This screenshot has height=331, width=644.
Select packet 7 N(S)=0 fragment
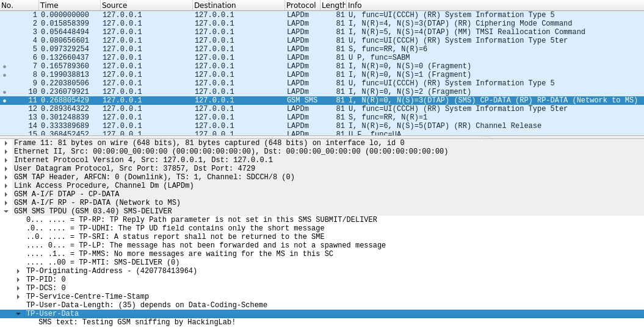[x=322, y=66]
